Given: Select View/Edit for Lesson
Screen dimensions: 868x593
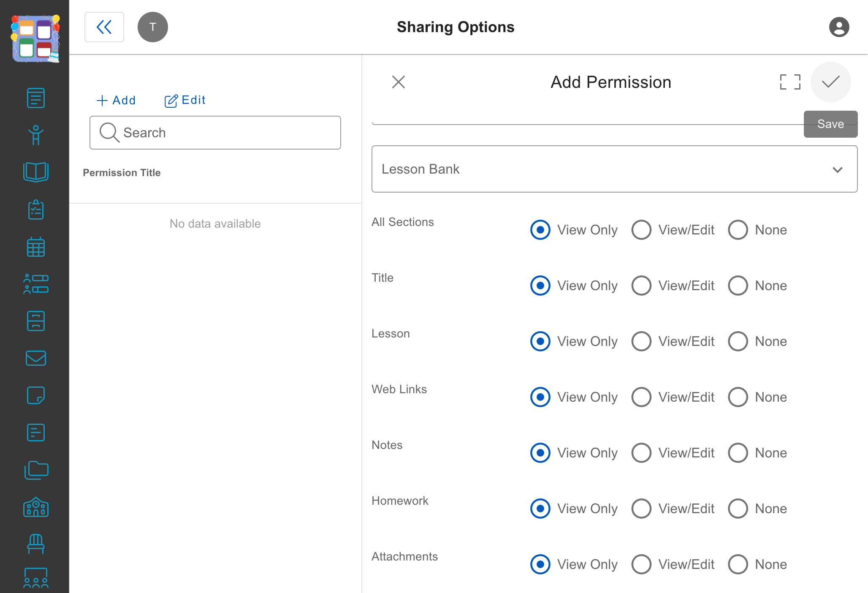Looking at the screenshot, I should 641,341.
